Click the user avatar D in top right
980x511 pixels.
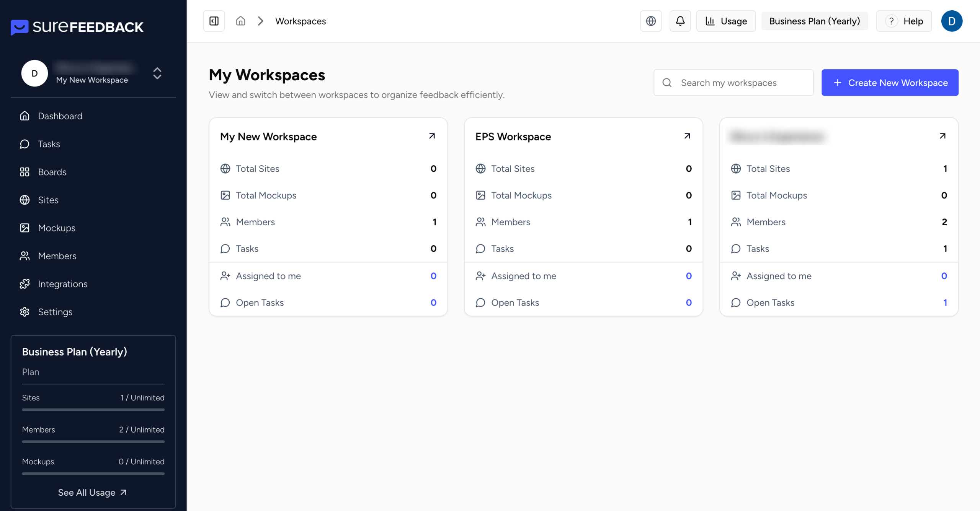(951, 21)
